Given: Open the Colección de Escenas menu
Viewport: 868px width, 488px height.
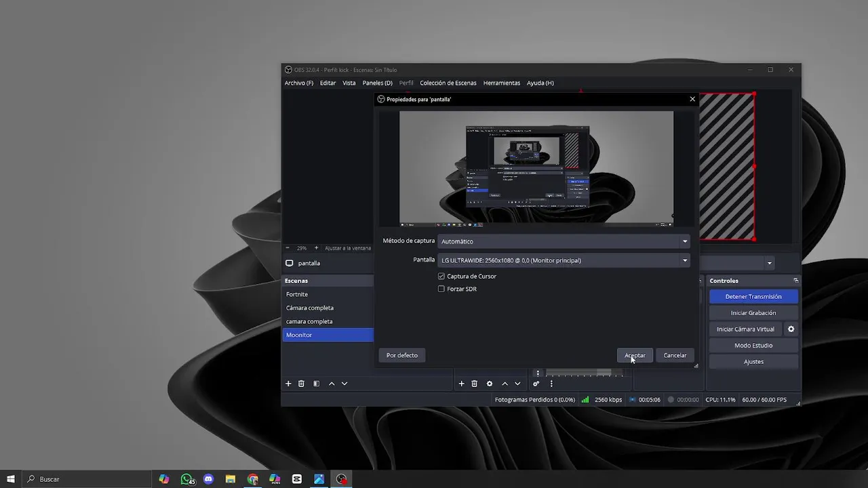Looking at the screenshot, I should [448, 83].
